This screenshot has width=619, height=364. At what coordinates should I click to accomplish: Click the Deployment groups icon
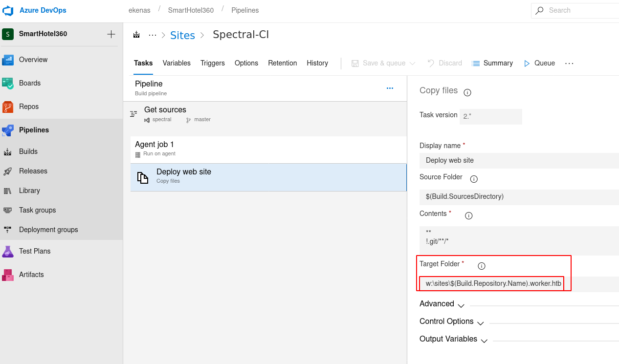(8, 230)
